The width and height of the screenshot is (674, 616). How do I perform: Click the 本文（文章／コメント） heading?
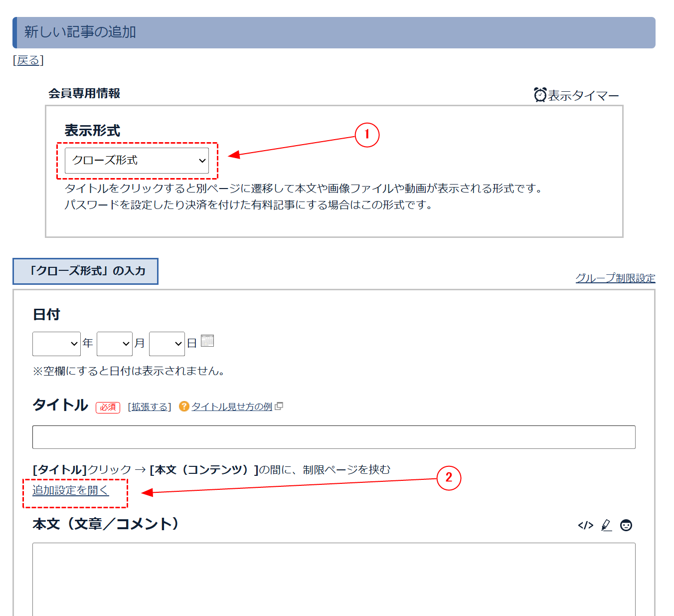coord(105,524)
